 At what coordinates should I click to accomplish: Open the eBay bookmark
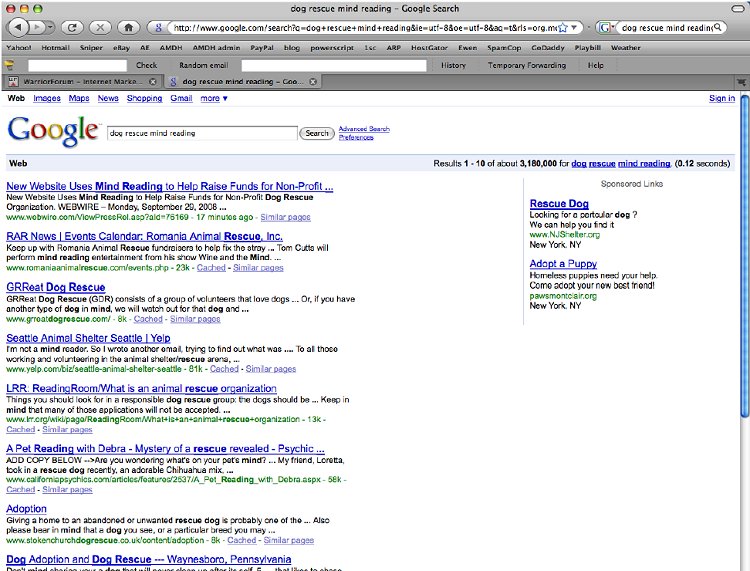pyautogui.click(x=121, y=47)
